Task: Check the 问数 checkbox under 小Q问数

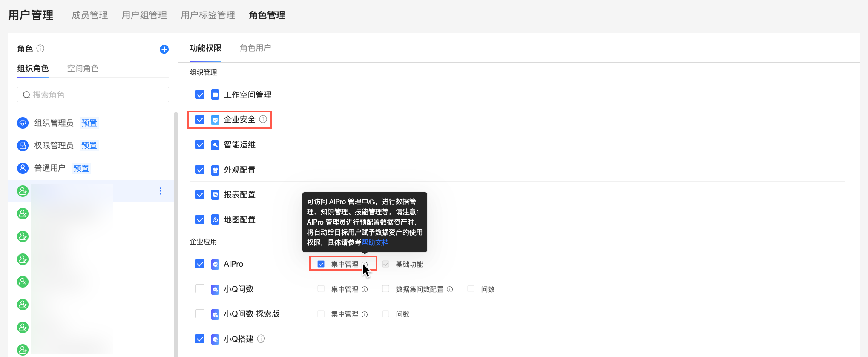Action: (471, 289)
